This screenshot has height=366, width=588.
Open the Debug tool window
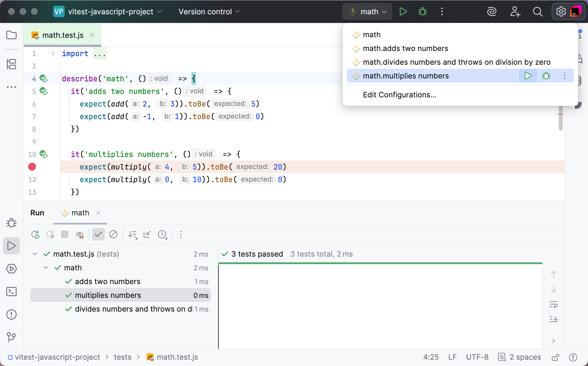click(11, 223)
